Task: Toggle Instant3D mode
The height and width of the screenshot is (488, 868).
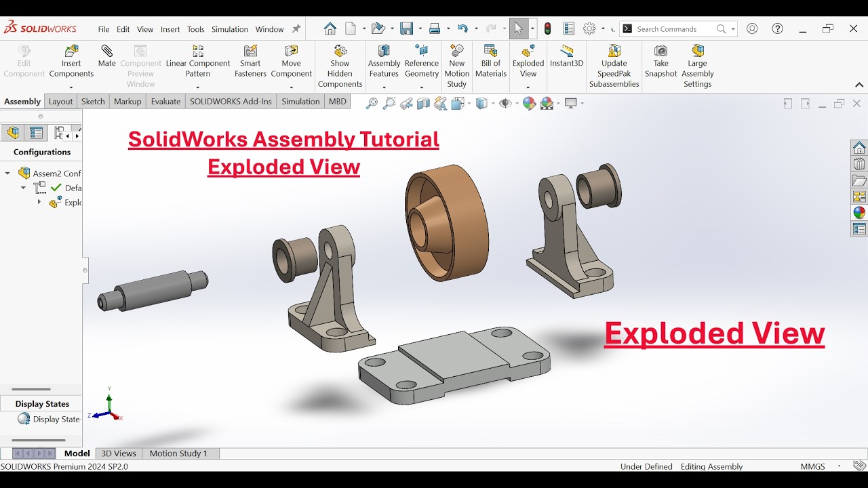Action: [566, 57]
